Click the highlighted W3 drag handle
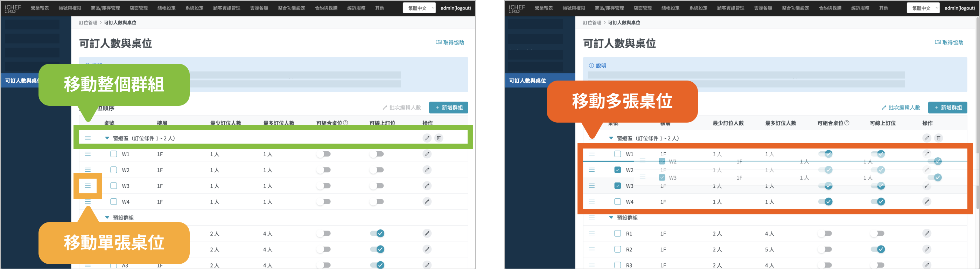The image size is (980, 269). point(88,186)
